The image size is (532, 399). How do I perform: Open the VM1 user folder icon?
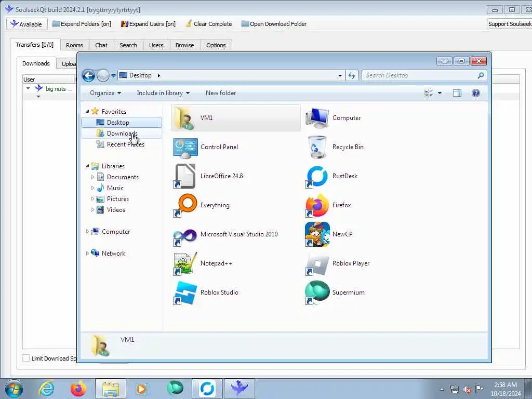coord(184,118)
